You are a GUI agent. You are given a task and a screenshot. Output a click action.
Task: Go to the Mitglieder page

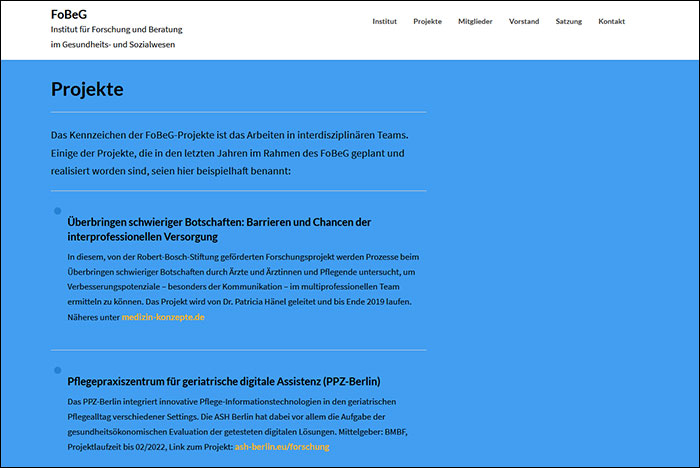(x=475, y=21)
